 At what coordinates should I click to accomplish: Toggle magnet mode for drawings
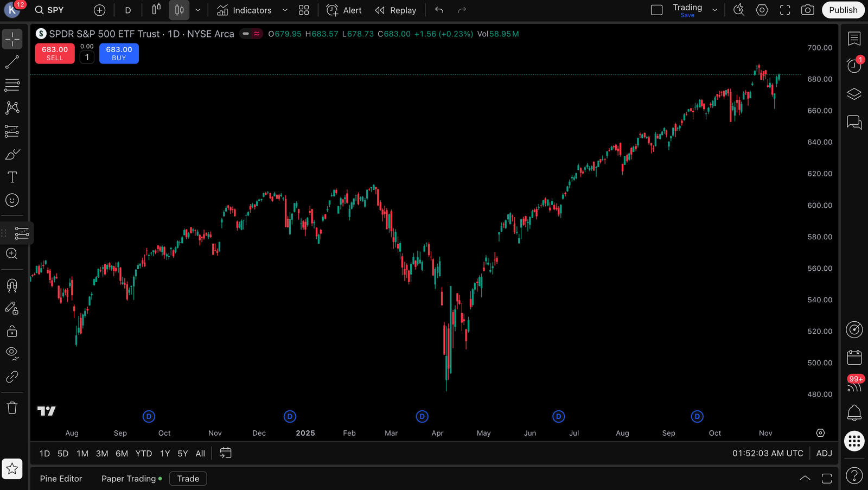12,285
